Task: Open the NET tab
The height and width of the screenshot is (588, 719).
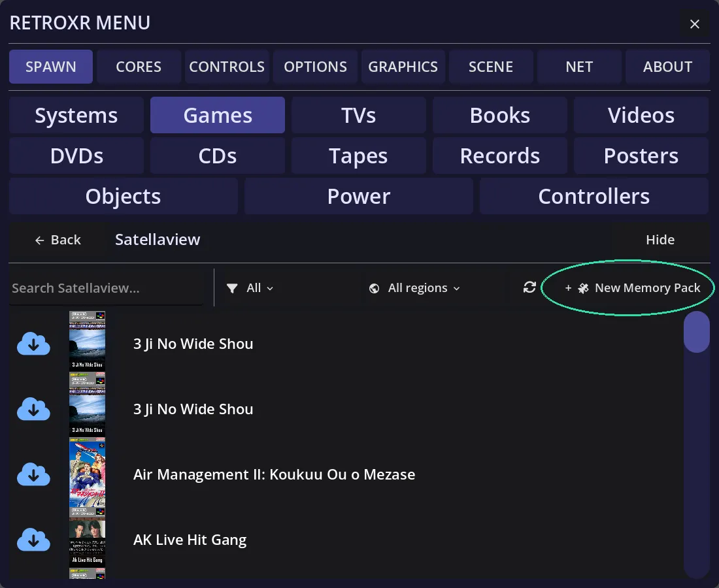Action: click(x=579, y=67)
